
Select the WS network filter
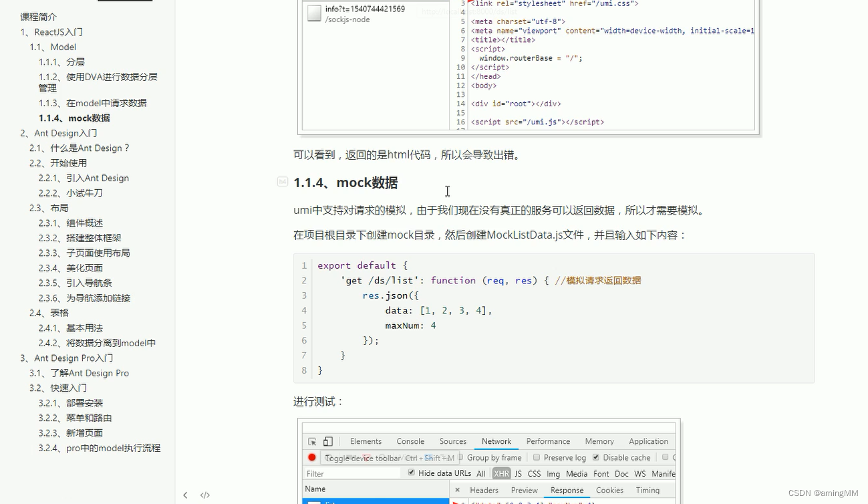click(x=640, y=473)
